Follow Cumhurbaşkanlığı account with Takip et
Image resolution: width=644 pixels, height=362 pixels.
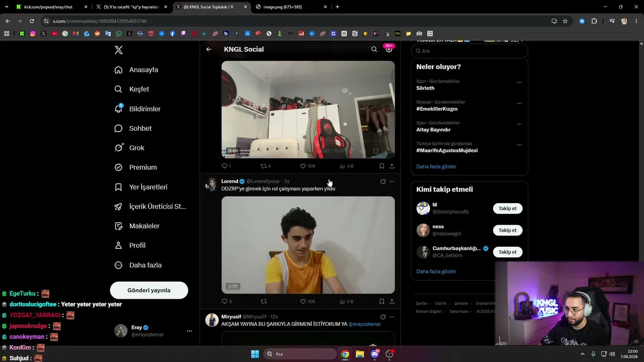(508, 252)
